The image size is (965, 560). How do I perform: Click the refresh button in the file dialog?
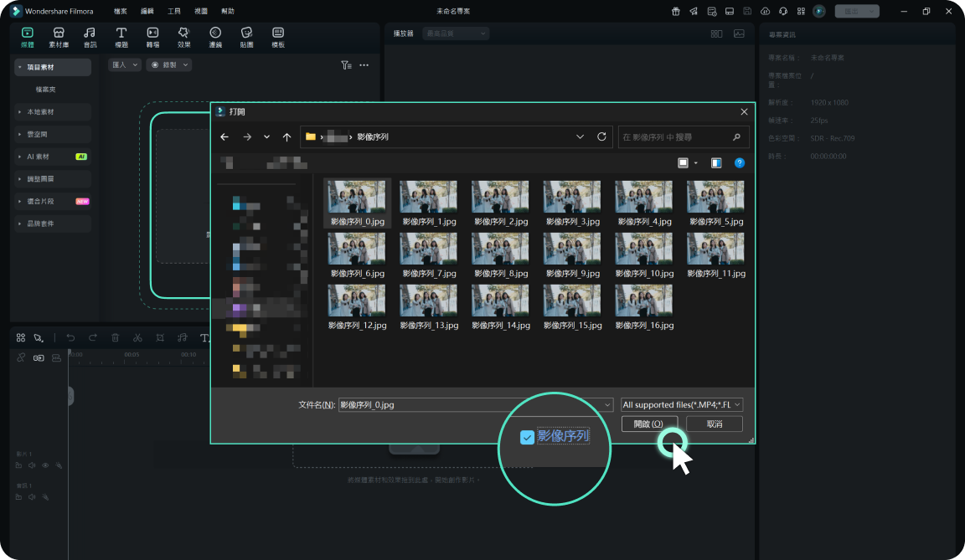point(602,136)
